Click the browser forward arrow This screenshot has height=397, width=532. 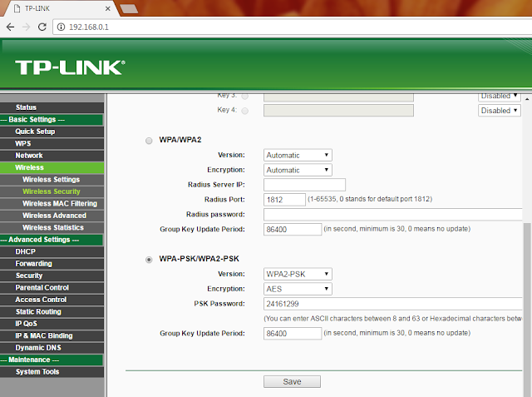(26, 27)
